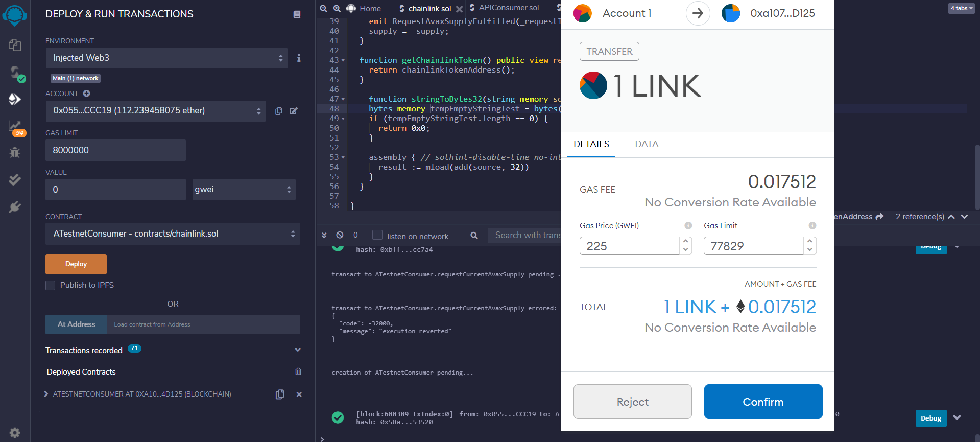Click the info icon beside Gas Limit in MetaMask
980x442 pixels.
pyautogui.click(x=812, y=225)
